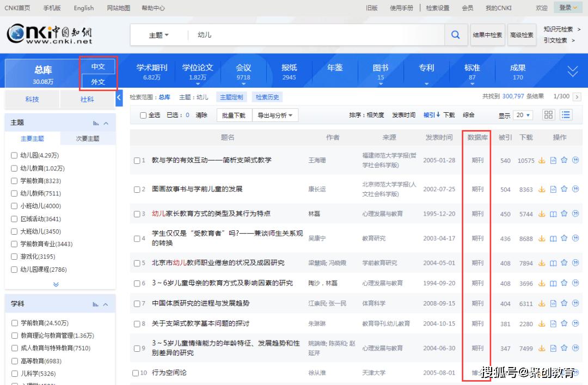Image resolution: width=588 pixels, height=385 pixels.
Task: Click the CNKI 中国知网 logo
Action: tap(50, 34)
